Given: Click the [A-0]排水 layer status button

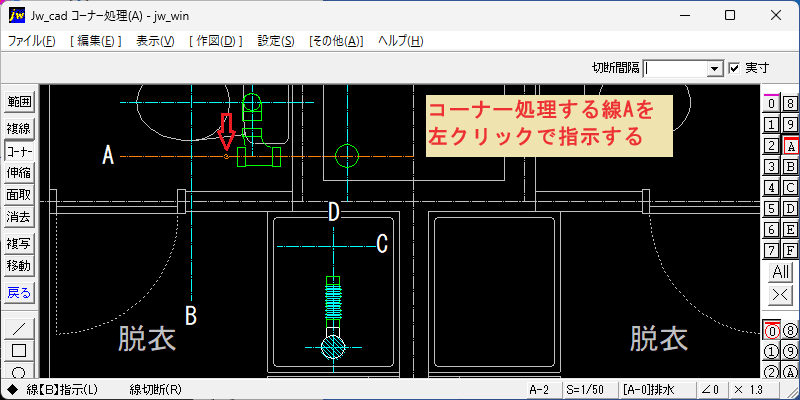Looking at the screenshot, I should 656,390.
